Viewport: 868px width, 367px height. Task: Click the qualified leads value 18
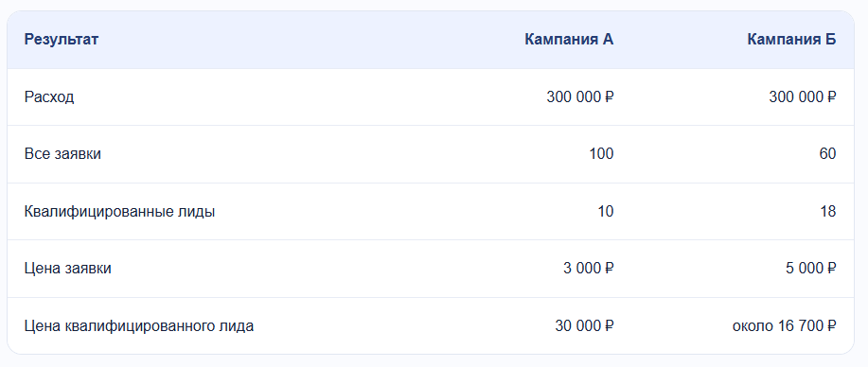(x=828, y=212)
